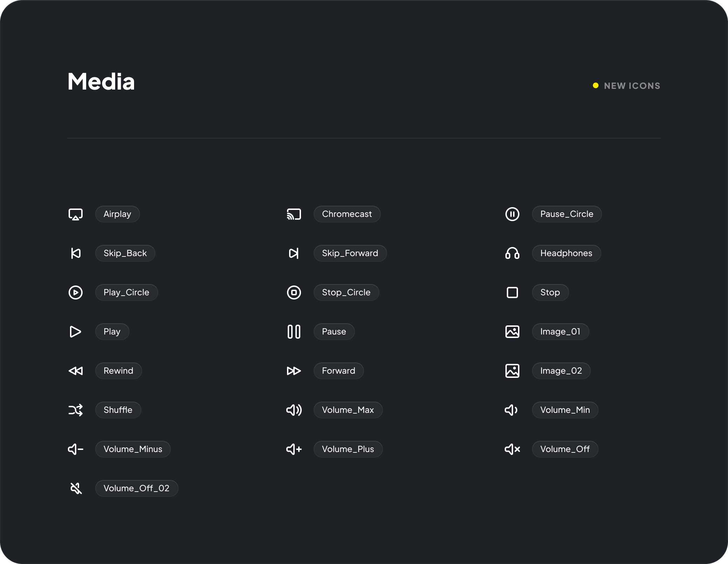
Task: Click the Volume_Plus label pill
Action: tap(348, 449)
